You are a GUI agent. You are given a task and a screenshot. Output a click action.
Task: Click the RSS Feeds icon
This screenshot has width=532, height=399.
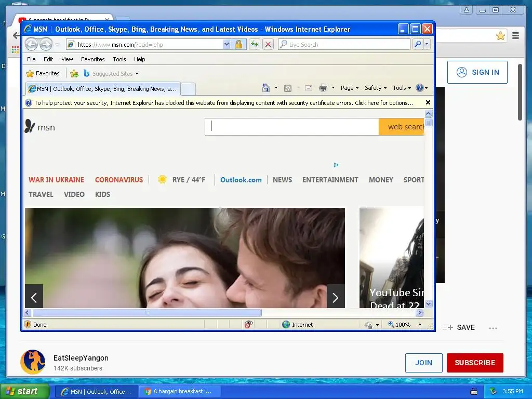click(288, 88)
